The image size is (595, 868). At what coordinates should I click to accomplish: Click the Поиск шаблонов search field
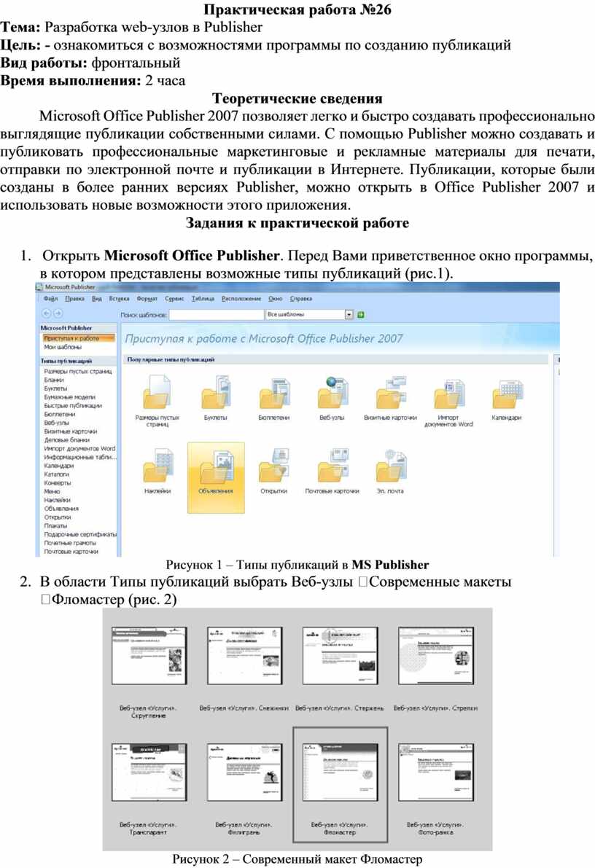tap(216, 314)
